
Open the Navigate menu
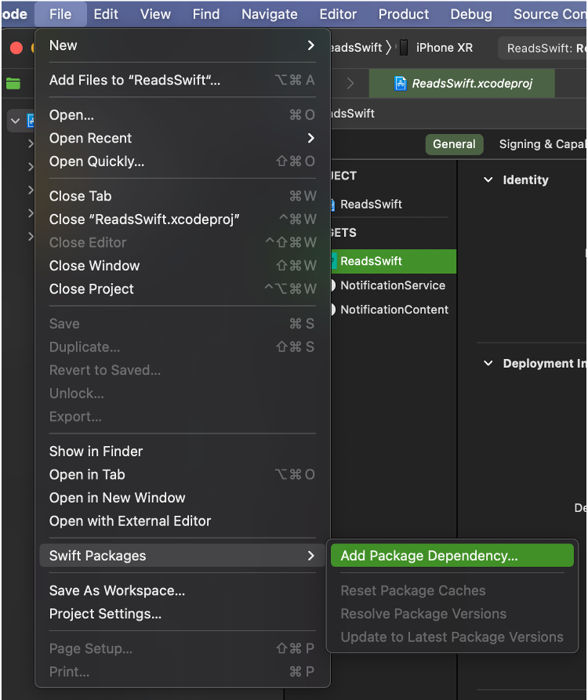269,14
